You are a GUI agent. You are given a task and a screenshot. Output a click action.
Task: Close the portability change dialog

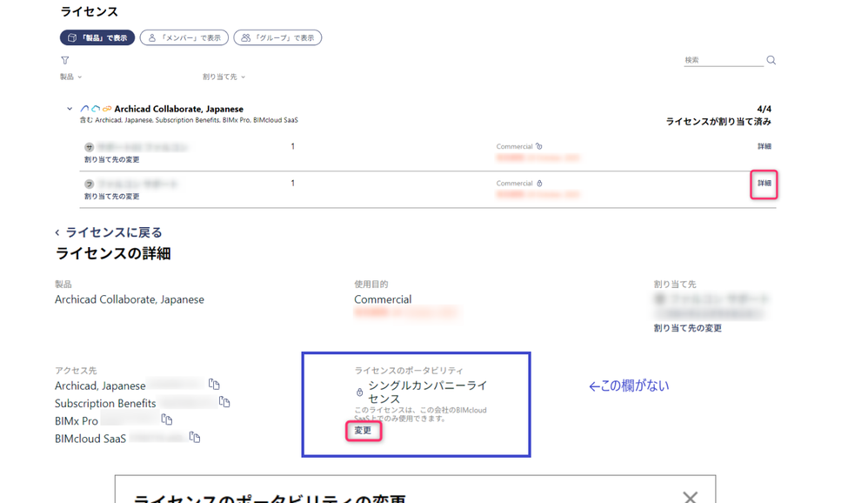click(690, 496)
